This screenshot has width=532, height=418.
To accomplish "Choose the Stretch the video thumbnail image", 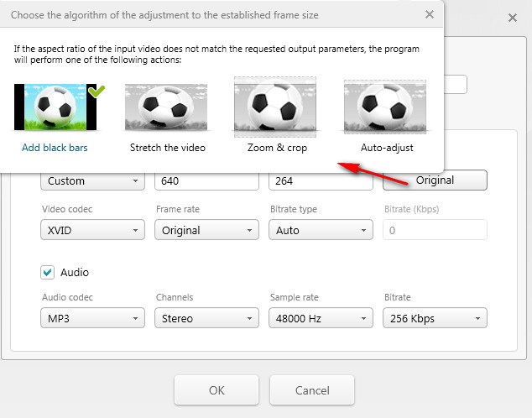I will (166, 107).
